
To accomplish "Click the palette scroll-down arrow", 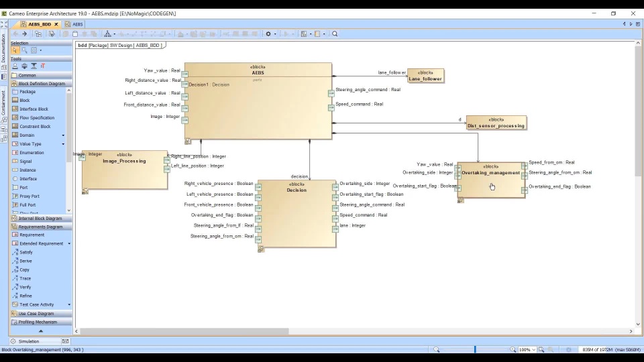I will click(x=68, y=210).
